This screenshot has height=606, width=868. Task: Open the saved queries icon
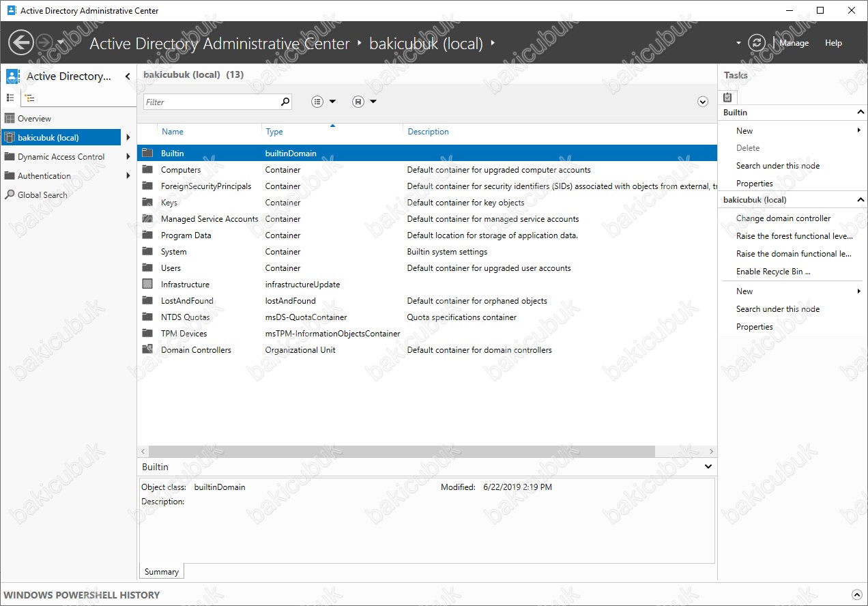point(358,102)
